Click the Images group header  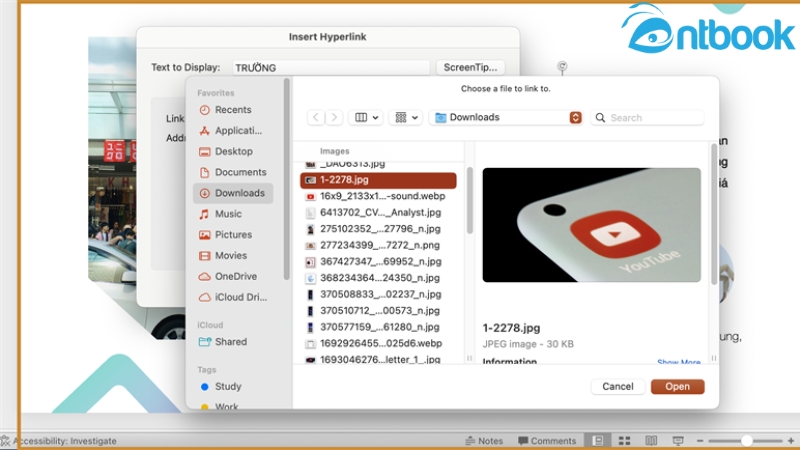334,151
